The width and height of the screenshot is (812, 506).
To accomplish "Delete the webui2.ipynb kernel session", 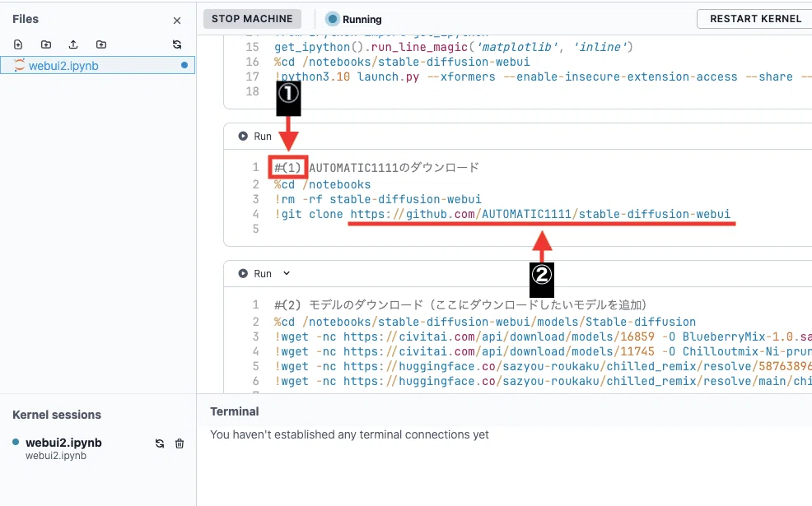I will click(x=180, y=443).
